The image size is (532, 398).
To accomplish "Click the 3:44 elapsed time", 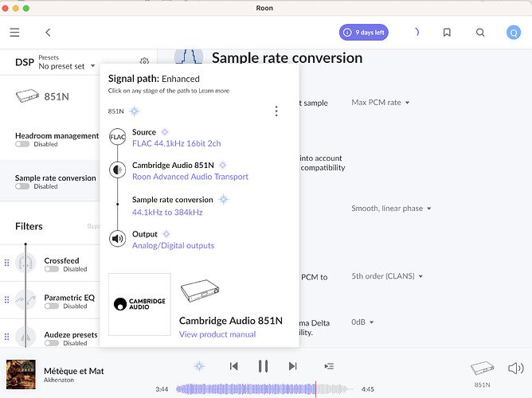I will [x=162, y=389].
